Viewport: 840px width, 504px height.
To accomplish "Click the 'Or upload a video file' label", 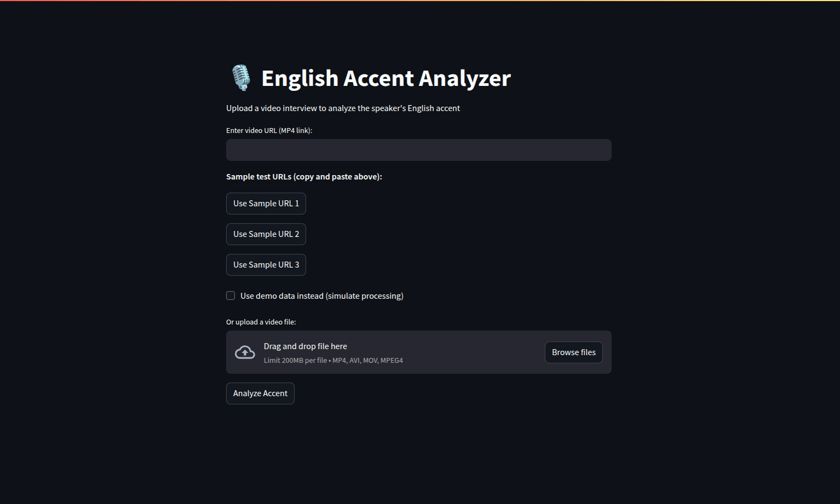I will 261,322.
